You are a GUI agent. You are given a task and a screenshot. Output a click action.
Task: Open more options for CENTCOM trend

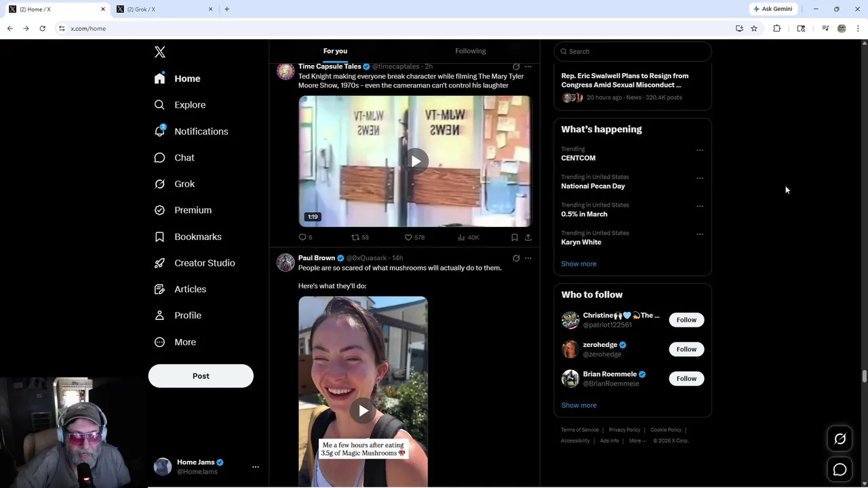coord(700,150)
